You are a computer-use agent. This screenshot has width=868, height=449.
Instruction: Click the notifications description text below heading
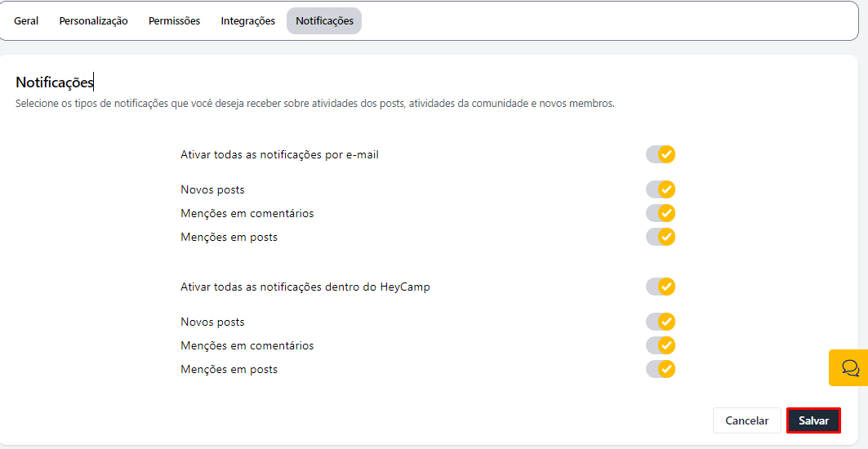[x=314, y=104]
